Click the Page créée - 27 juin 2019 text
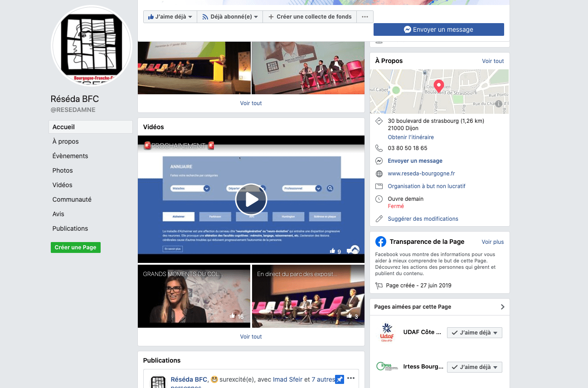588x388 pixels. (x=418, y=286)
